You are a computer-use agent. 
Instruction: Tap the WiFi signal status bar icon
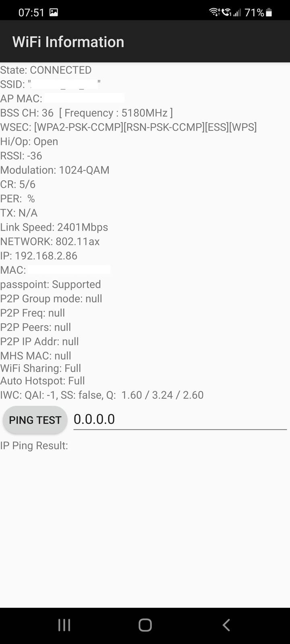215,12
